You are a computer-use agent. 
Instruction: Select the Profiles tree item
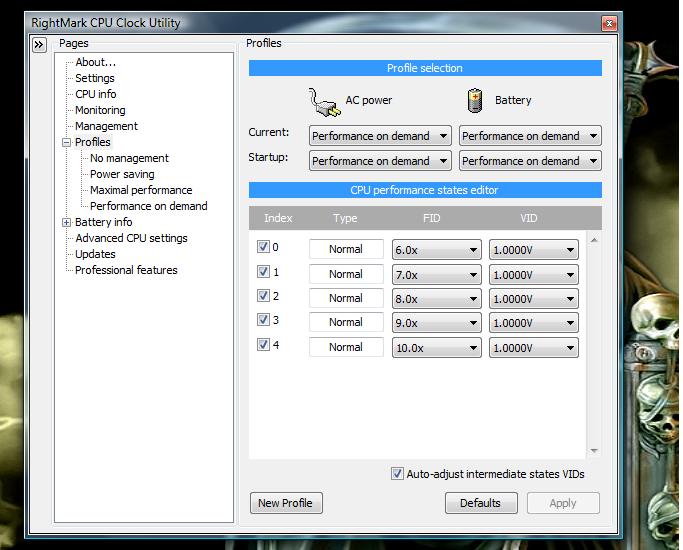(92, 142)
